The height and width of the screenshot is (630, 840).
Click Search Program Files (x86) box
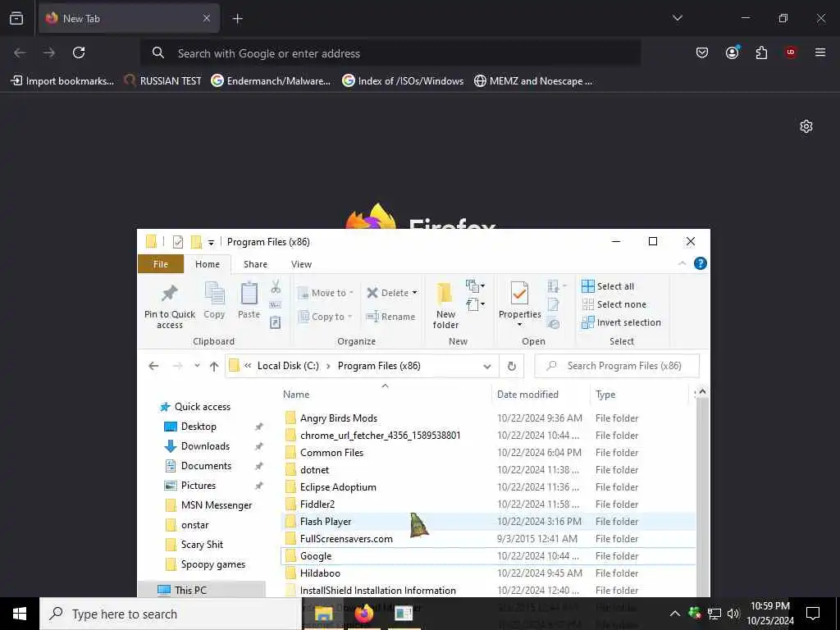click(617, 366)
